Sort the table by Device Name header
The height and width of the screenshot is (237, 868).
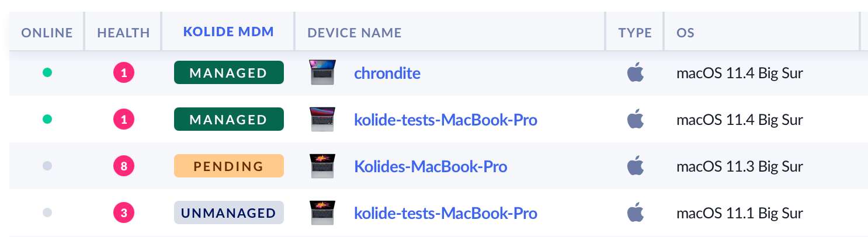coord(355,33)
